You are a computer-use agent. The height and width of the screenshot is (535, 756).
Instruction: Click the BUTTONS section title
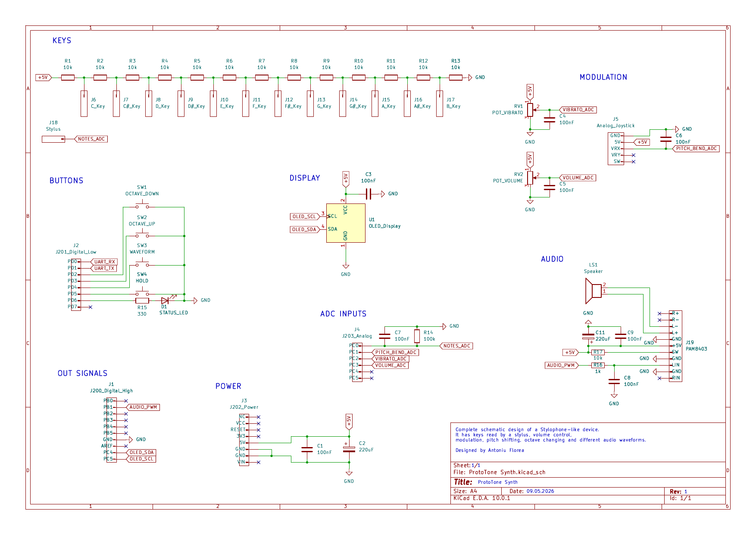[66, 181]
